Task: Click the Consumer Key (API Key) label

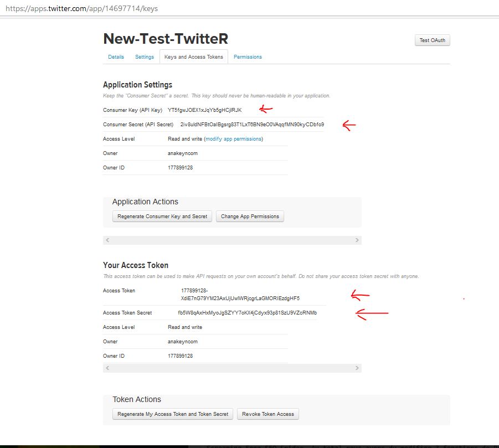Action: [x=133, y=110]
